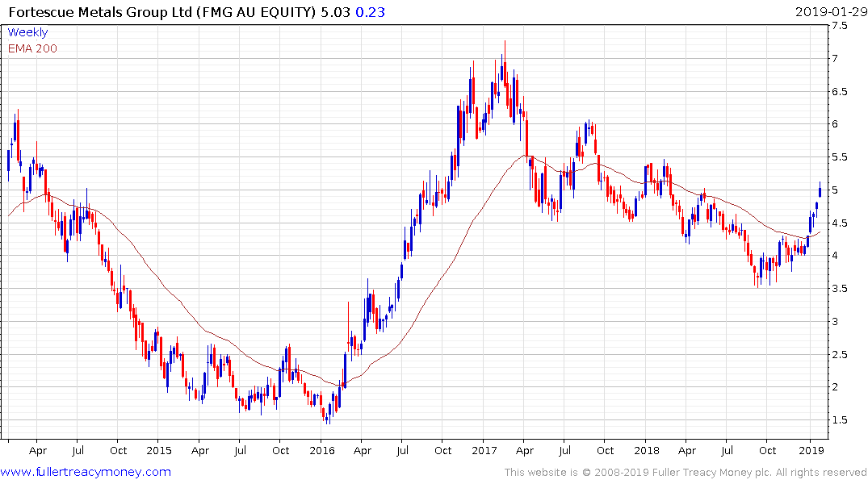Click the 2015 label on the time axis
Screen dimensions: 868x484
pyautogui.click(x=159, y=450)
